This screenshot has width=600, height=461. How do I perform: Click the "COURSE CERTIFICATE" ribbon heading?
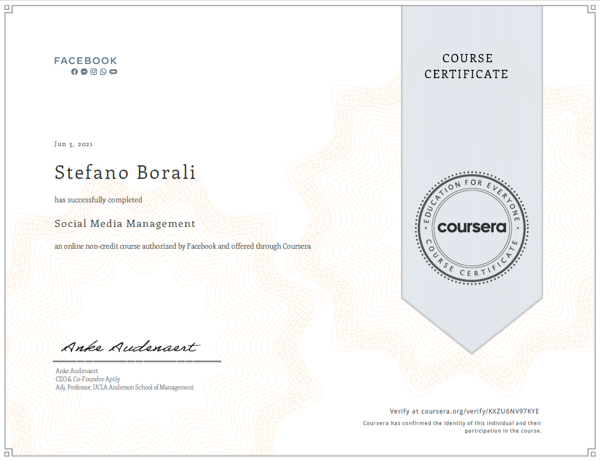[466, 66]
